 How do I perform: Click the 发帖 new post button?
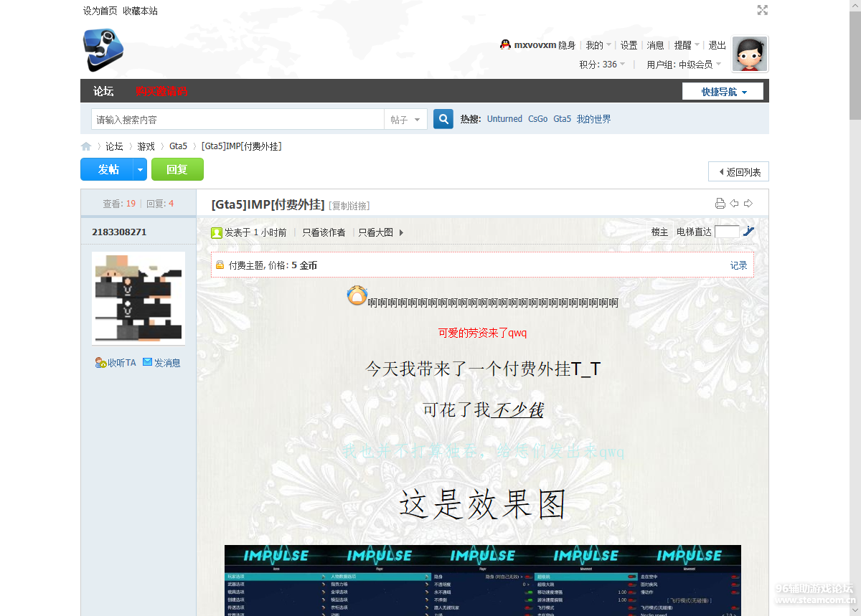click(x=108, y=170)
